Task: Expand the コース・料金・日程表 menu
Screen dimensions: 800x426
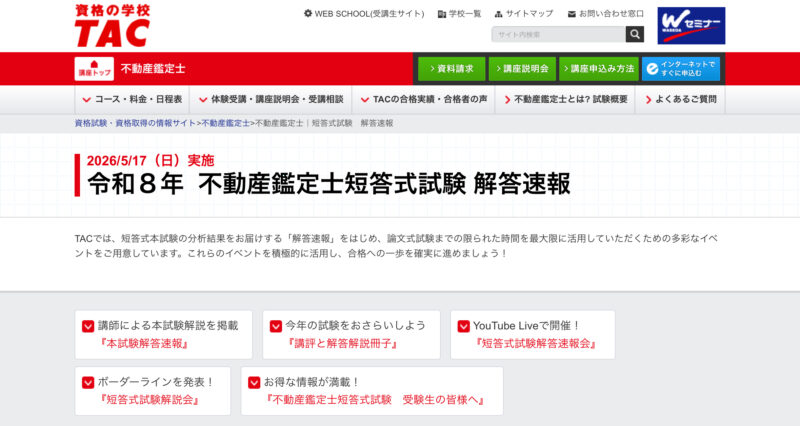Action: (x=131, y=100)
